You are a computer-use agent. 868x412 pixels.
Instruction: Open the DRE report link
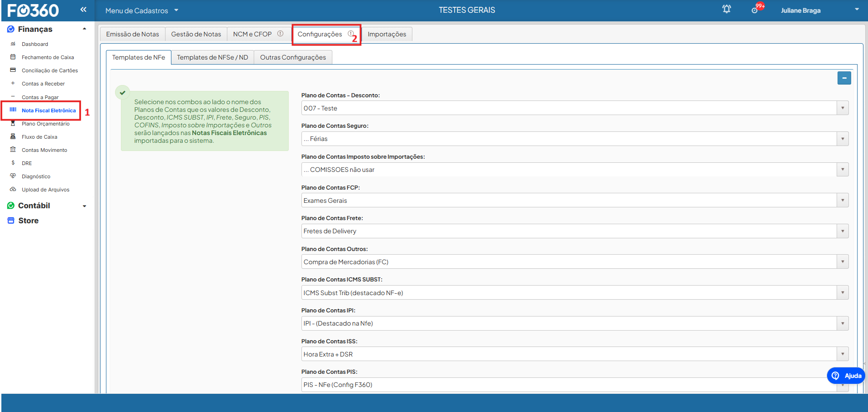click(27, 163)
